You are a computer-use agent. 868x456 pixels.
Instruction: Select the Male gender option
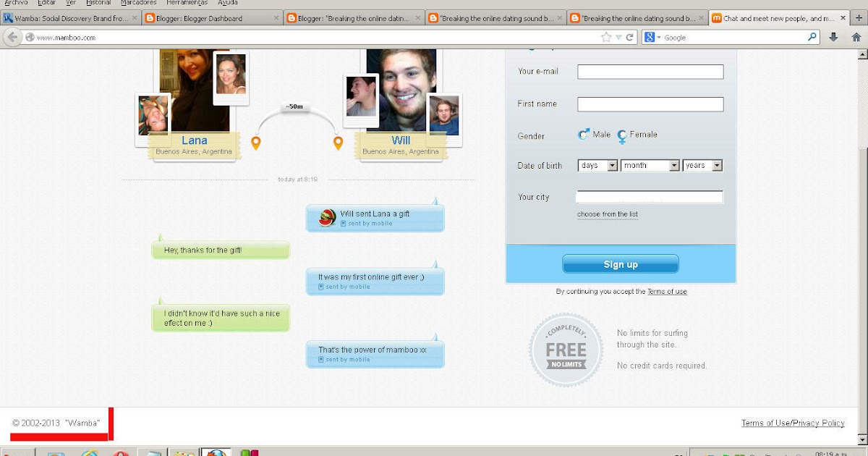coord(595,135)
